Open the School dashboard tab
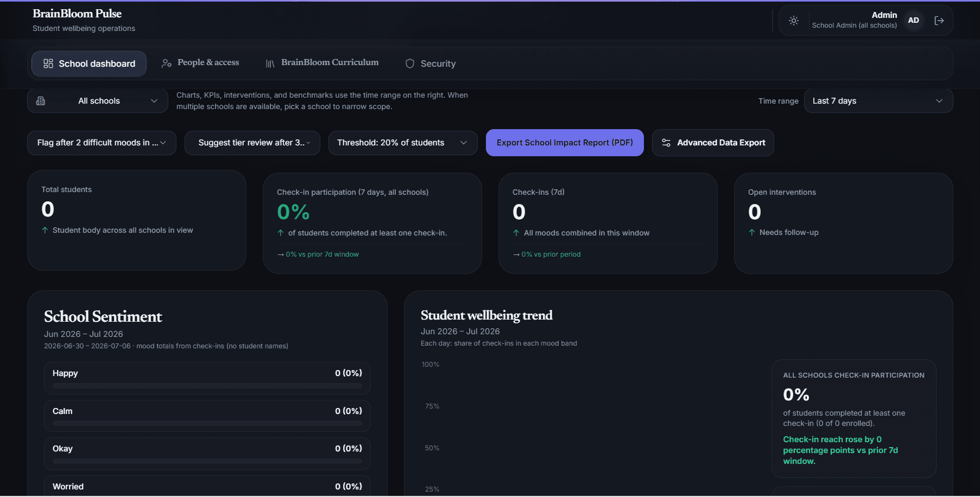 click(x=89, y=63)
